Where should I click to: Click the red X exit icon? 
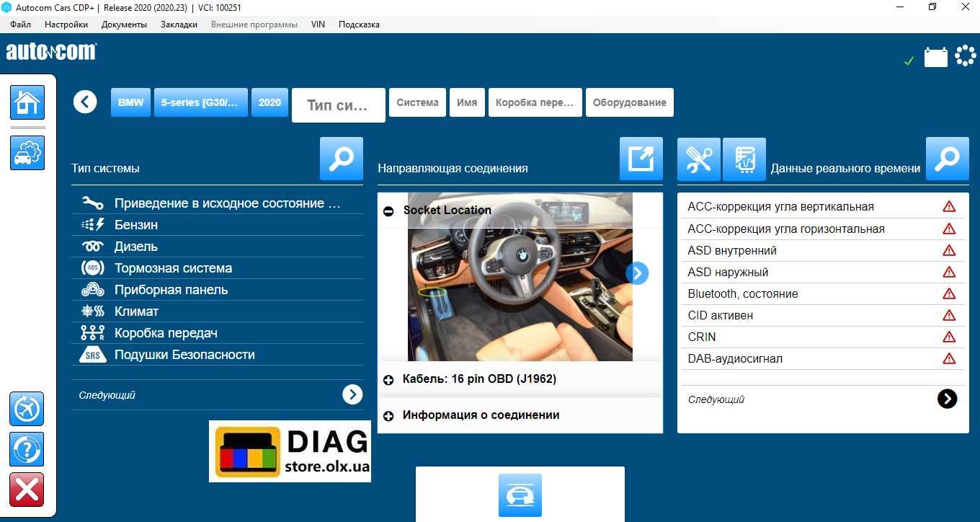tap(27, 490)
